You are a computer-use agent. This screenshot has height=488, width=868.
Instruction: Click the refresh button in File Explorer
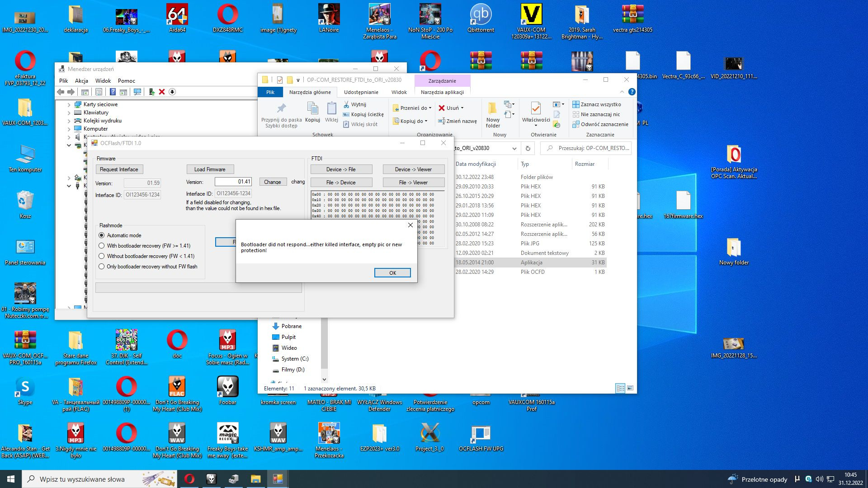pyautogui.click(x=528, y=148)
